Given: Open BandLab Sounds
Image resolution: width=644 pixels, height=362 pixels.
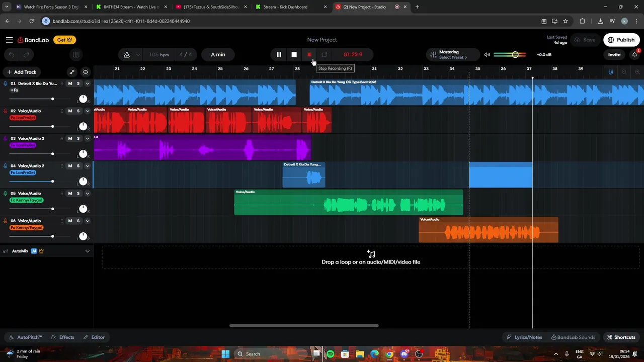Looking at the screenshot, I should 573,337.
